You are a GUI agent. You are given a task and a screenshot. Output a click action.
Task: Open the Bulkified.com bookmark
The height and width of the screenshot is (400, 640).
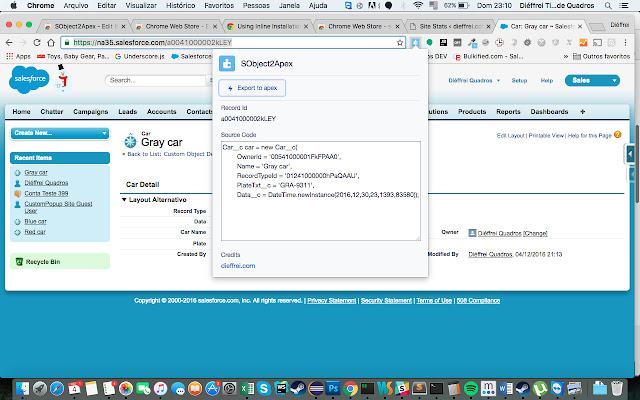point(489,56)
